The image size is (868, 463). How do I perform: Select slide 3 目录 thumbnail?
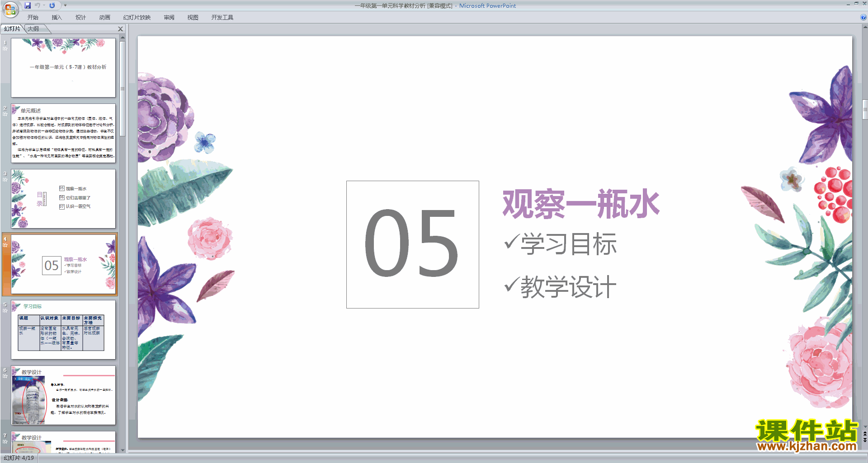coord(63,199)
